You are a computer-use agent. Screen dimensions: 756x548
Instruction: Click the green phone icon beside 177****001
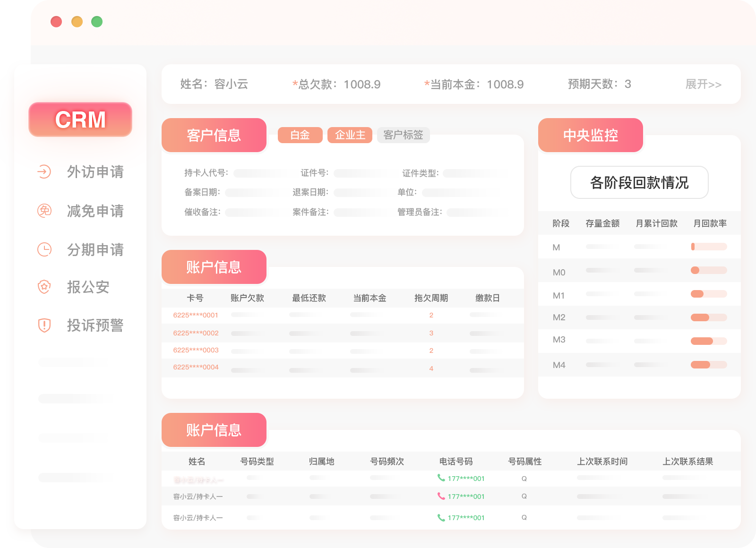point(441,478)
